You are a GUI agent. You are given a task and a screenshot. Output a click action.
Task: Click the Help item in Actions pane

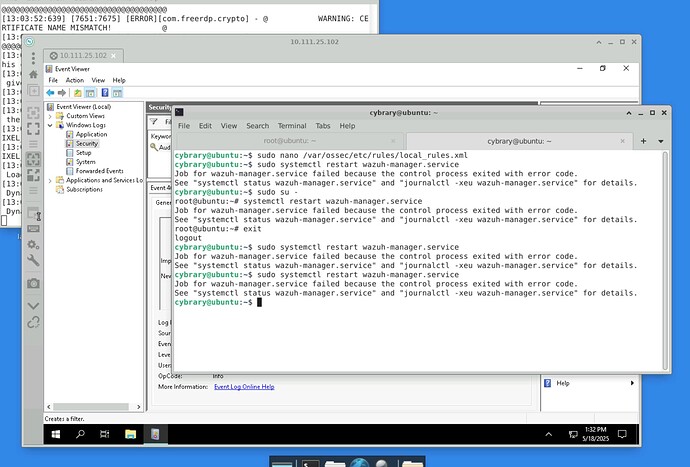pos(562,383)
